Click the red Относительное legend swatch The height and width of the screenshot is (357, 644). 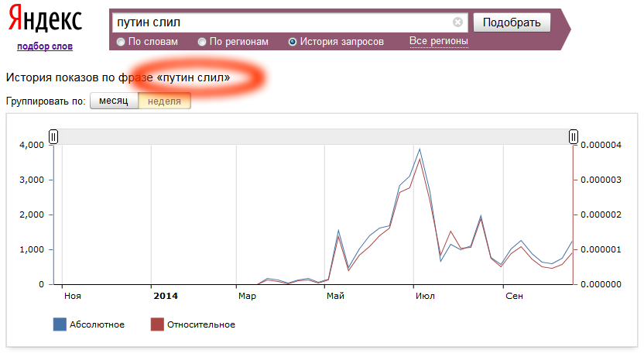[157, 324]
